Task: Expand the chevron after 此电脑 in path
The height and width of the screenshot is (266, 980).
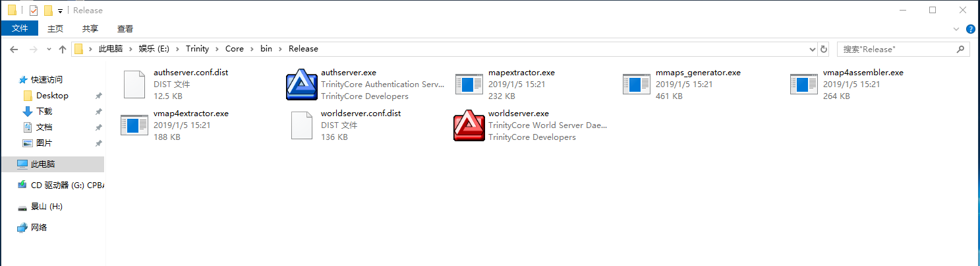Action: [130, 49]
